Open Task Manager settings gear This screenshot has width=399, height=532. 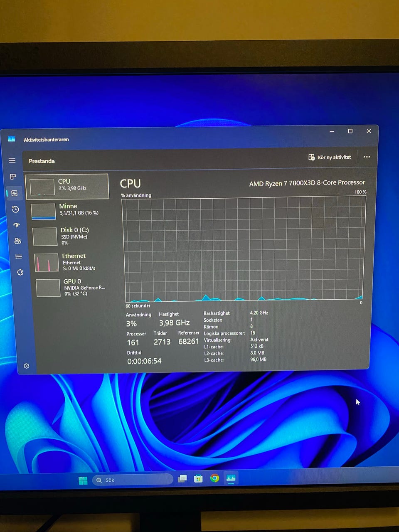(x=27, y=366)
